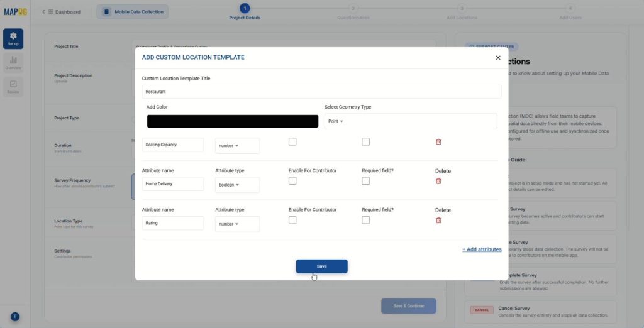
Task: Edit the Home Delivery attribute name field
Action: coord(173,184)
